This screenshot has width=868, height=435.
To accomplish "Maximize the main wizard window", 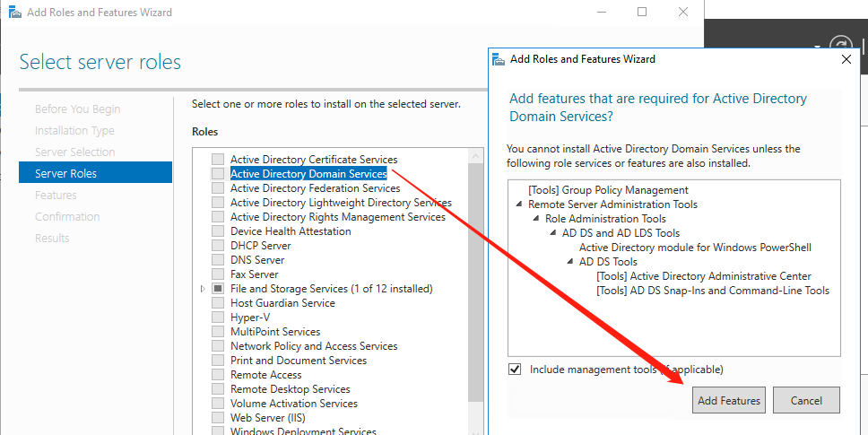I will click(x=642, y=12).
